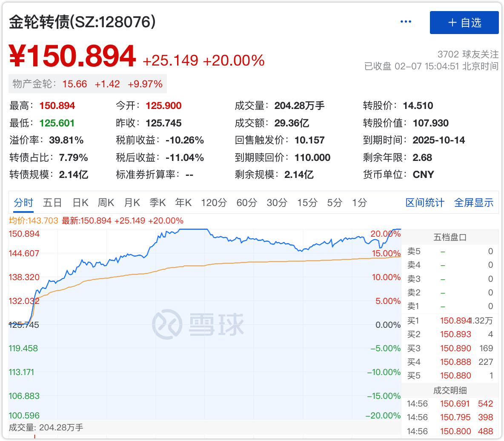Viewport: 504px width, 441px height.
Task: Open the 周K candlestick tab
Action: (x=106, y=203)
